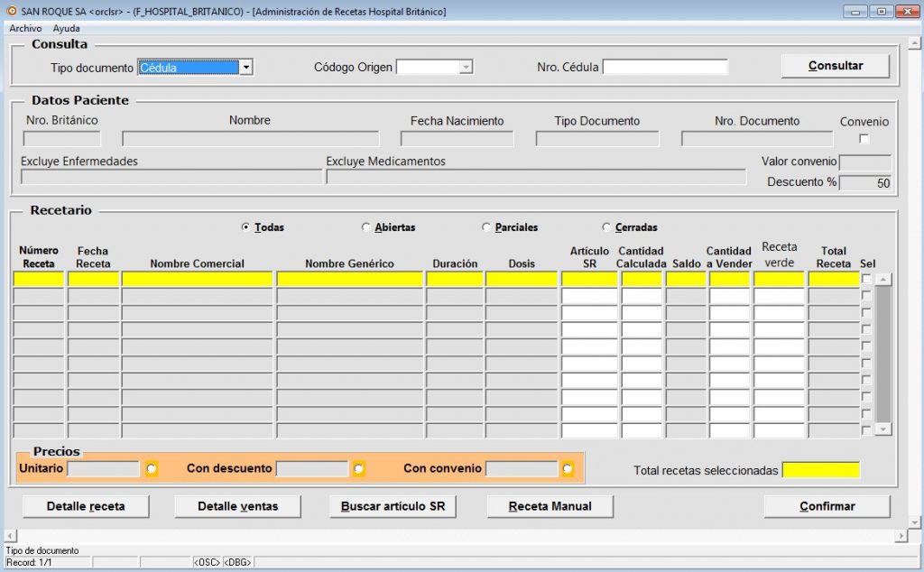The width and height of the screenshot is (924, 572).
Task: Click the Record: 1/1 status text
Action: 29,563
